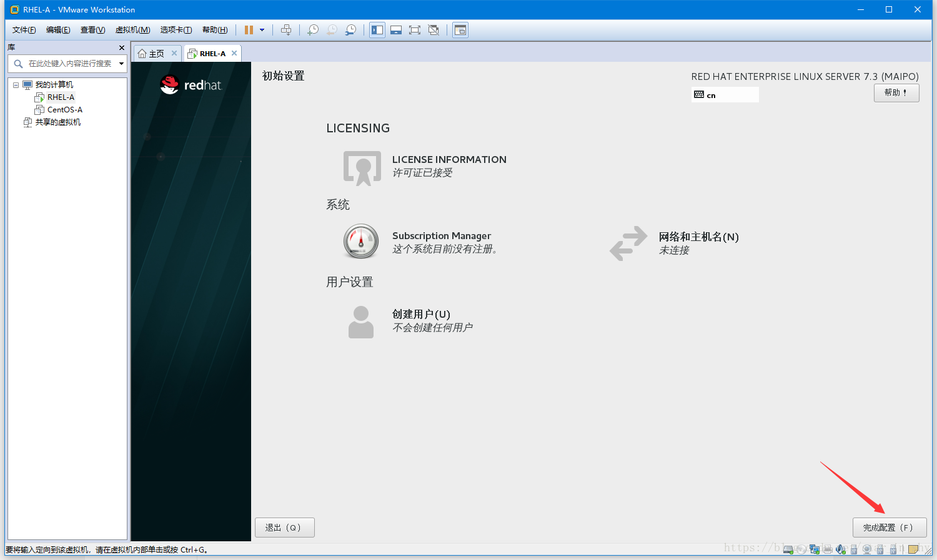Close the RHEL-A tab

[x=234, y=53]
